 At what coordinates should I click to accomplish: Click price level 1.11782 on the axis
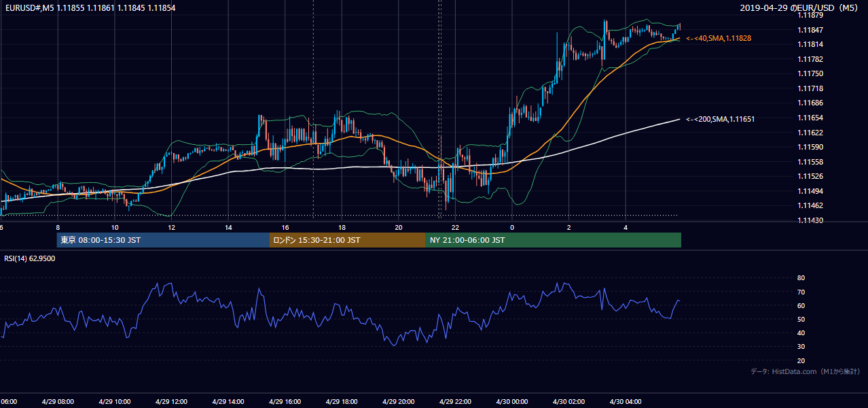(x=810, y=59)
